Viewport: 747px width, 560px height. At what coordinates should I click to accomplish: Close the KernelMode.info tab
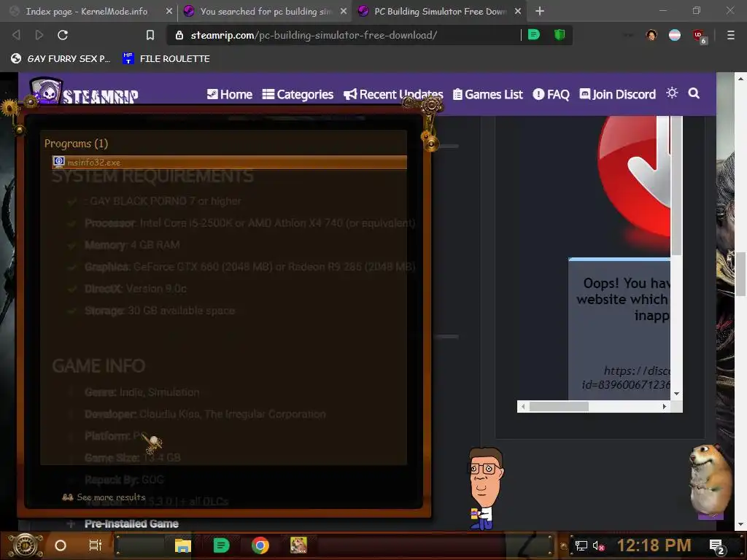point(169,11)
